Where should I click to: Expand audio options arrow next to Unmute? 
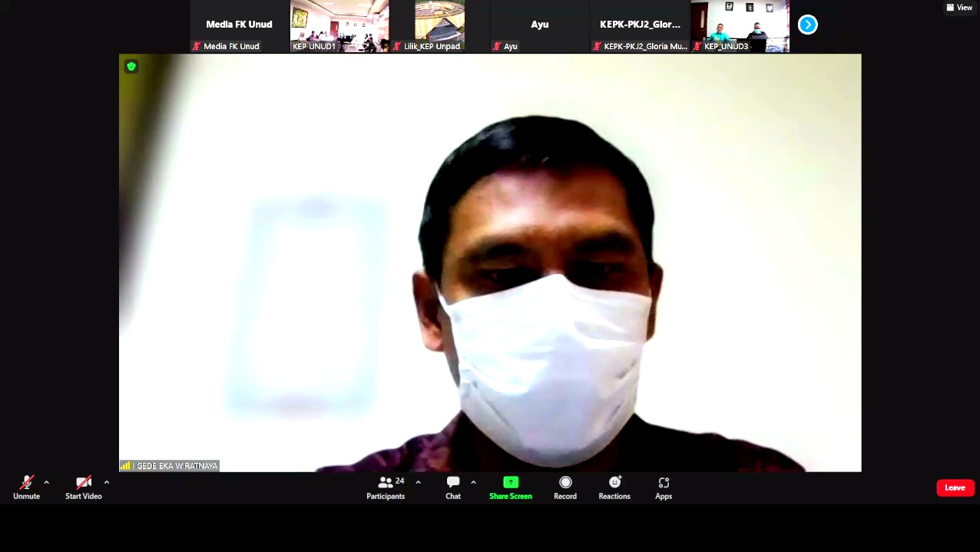coord(46,482)
